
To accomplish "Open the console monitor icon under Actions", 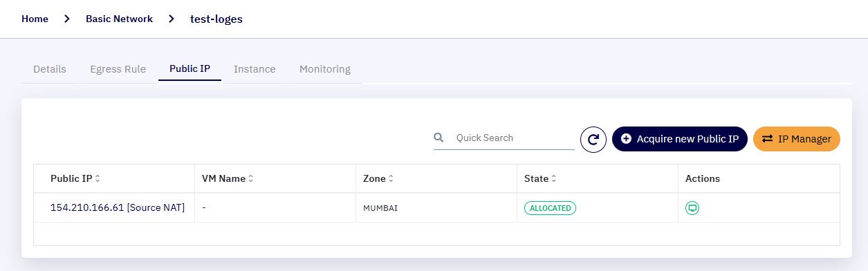I will click(692, 207).
